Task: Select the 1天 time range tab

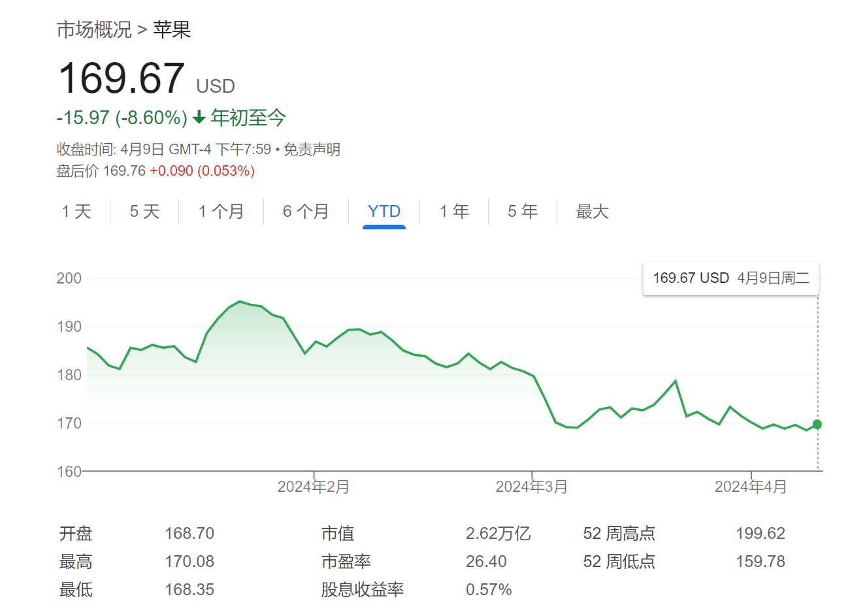Action: [76, 211]
